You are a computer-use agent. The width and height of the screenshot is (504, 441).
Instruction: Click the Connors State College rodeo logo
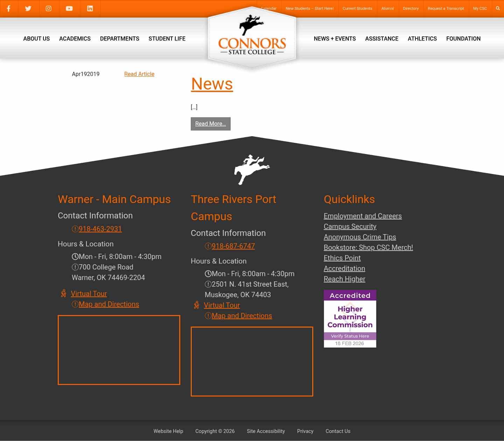pos(252,38)
